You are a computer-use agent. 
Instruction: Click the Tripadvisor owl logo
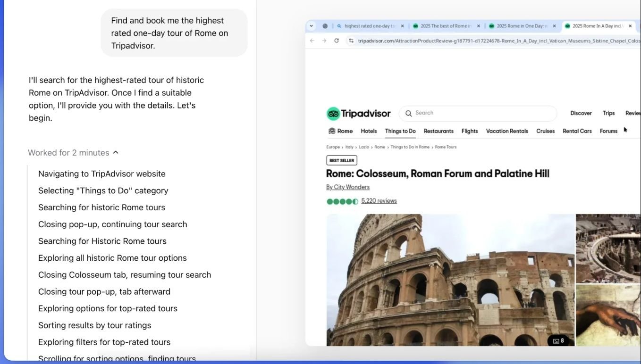[333, 114]
